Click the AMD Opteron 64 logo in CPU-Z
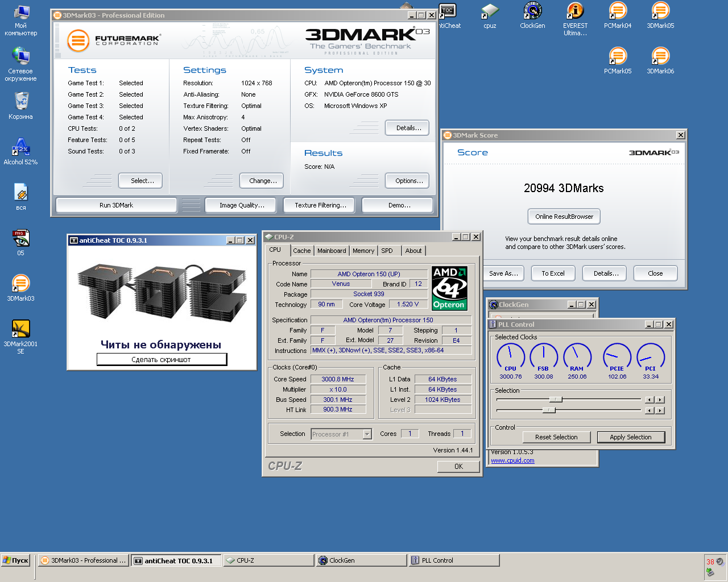728x582 pixels. (449, 288)
